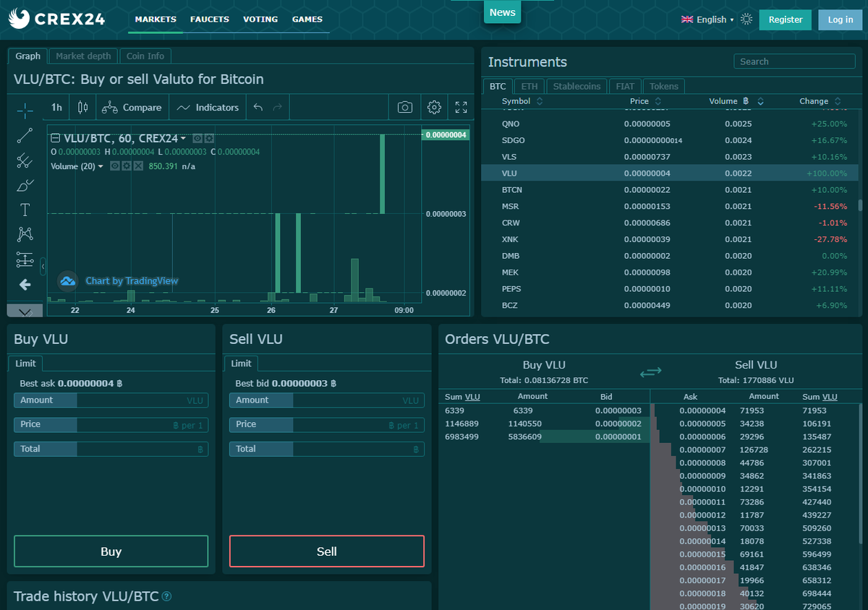The width and height of the screenshot is (868, 610).
Task: Collapse the drawing toolbar side handle
Action: pyautogui.click(x=43, y=267)
